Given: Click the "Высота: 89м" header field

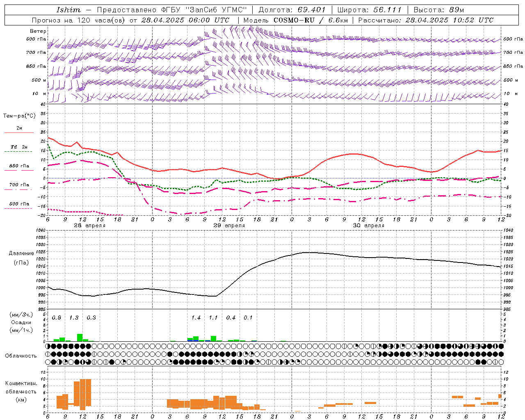Looking at the screenshot, I should pyautogui.click(x=438, y=10).
